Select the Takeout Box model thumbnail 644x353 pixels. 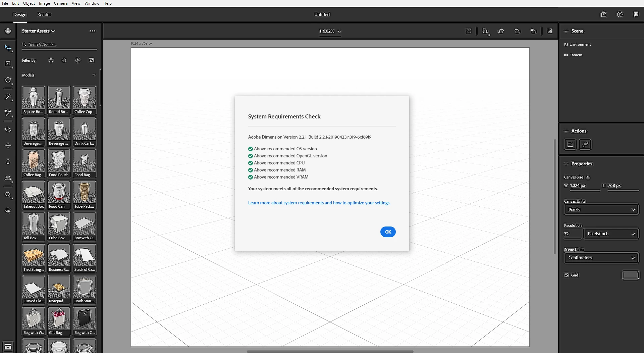pos(34,195)
